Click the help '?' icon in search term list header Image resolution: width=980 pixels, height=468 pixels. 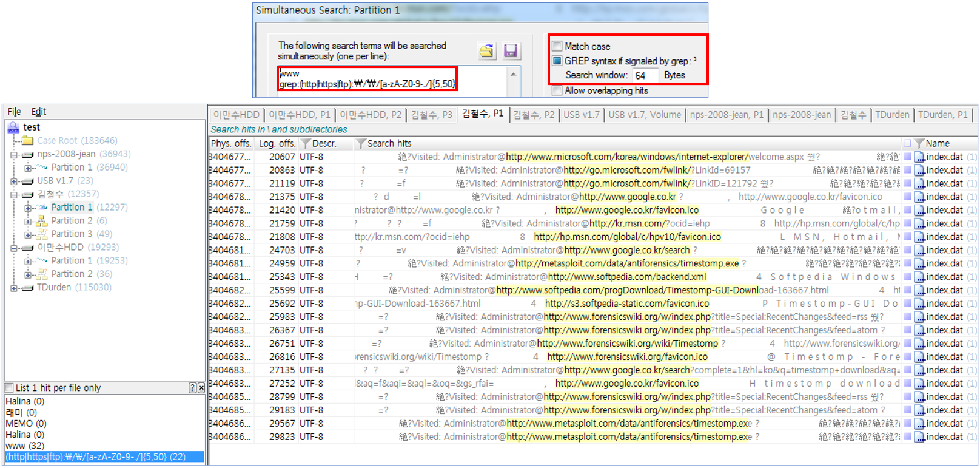192,388
